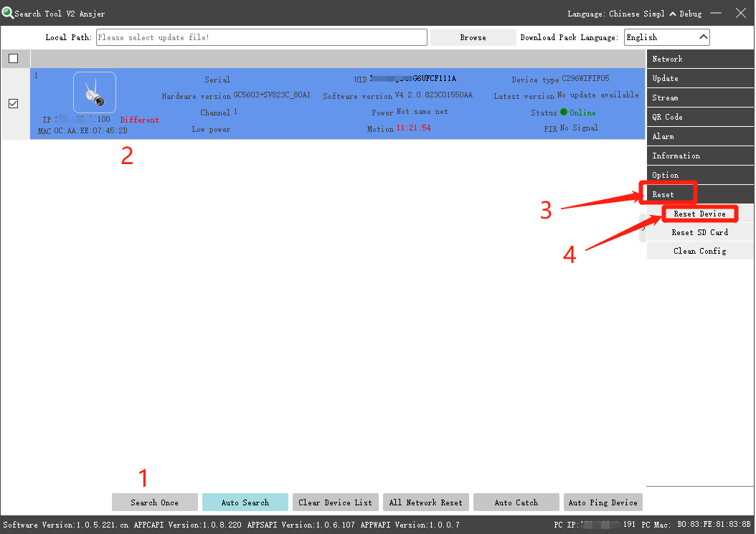756x534 pixels.
Task: Open the Network panel
Action: coord(699,58)
